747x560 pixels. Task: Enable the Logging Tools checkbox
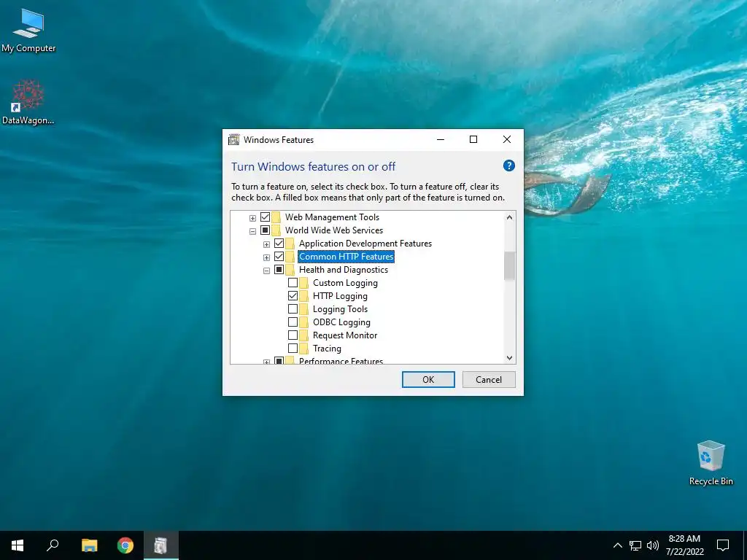pyautogui.click(x=293, y=309)
